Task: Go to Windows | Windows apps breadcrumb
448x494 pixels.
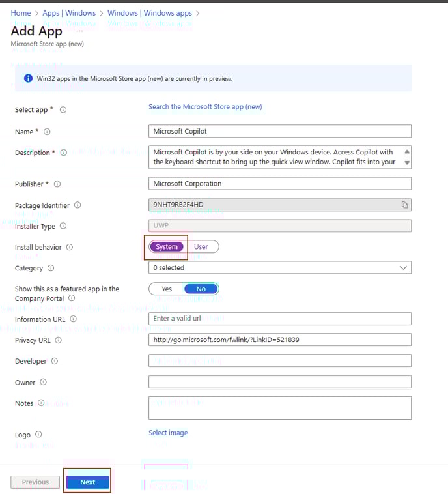Action: click(150, 13)
